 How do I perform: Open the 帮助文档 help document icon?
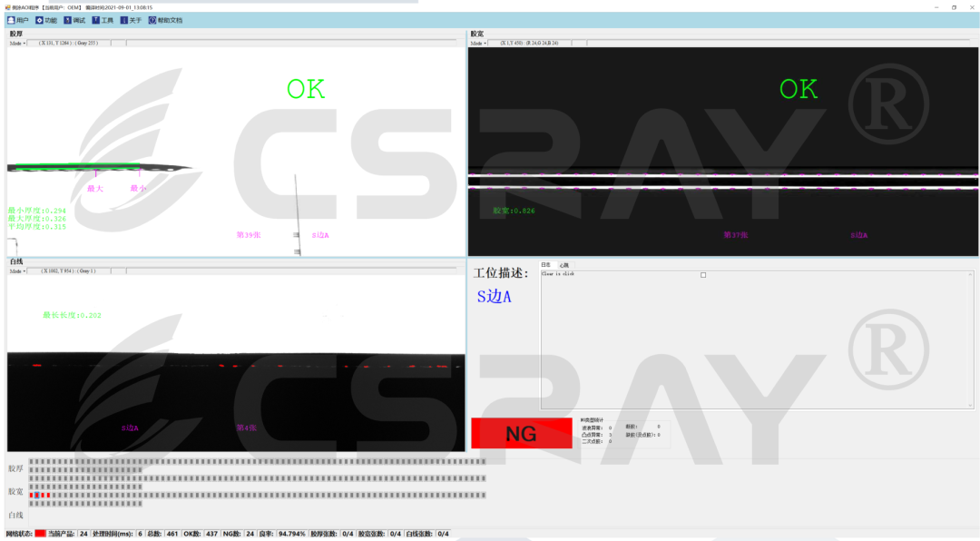click(152, 20)
